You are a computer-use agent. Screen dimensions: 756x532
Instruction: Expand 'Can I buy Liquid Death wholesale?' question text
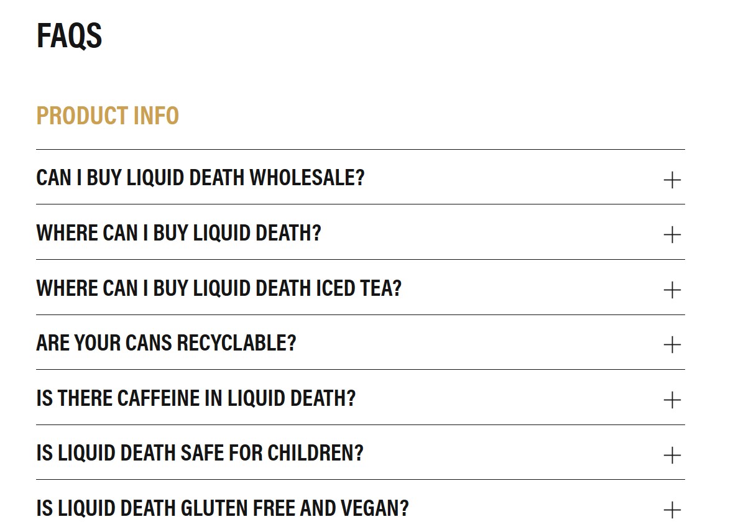pos(200,178)
